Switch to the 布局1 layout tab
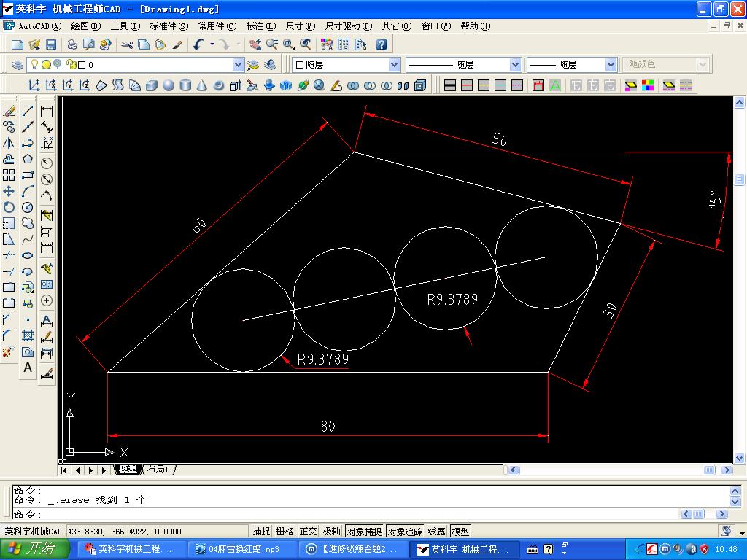The height and width of the screenshot is (560, 747). [x=158, y=470]
